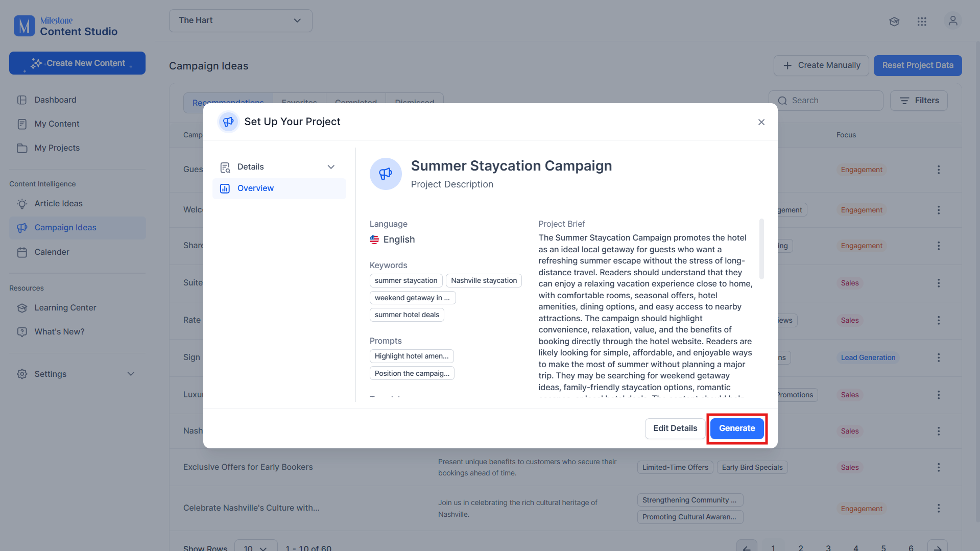Screen dimensions: 980x551
Task: Click the My Content document icon
Action: click(22, 124)
